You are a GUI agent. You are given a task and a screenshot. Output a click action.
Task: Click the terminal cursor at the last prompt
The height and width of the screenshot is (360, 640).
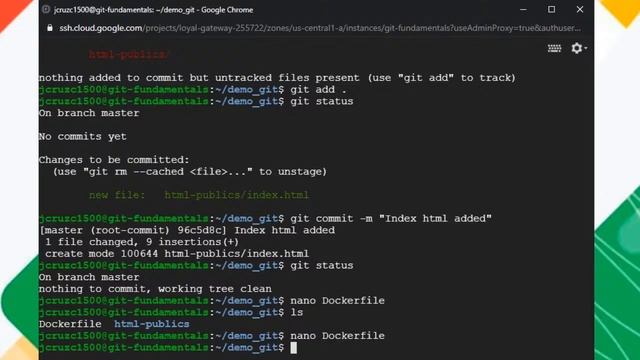tap(293, 348)
